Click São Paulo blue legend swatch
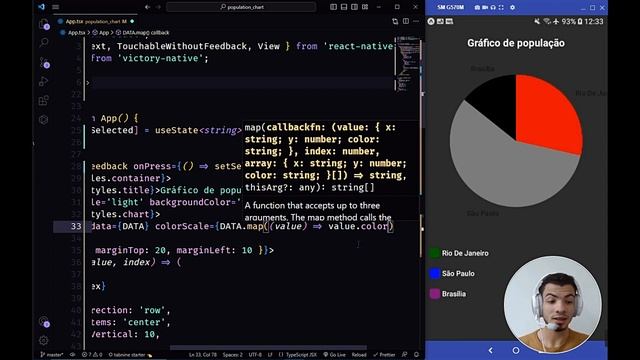The image size is (640, 360). click(x=435, y=273)
